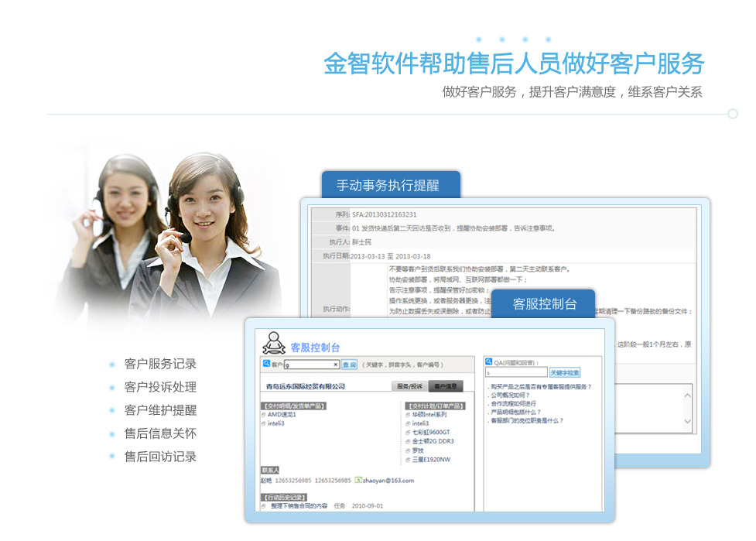Click the icon beside 七彩虹9600GT
The height and width of the screenshot is (541, 756).
[x=408, y=433]
